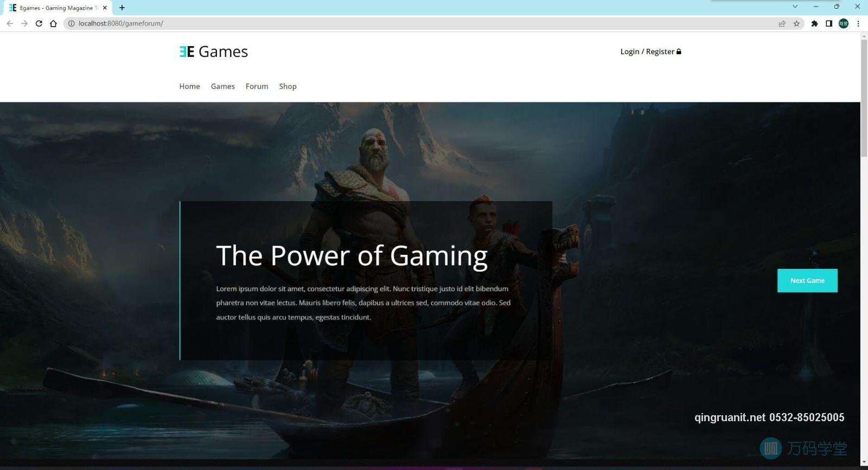868x470 pixels.
Task: Click the EGames logo
Action: click(x=214, y=51)
